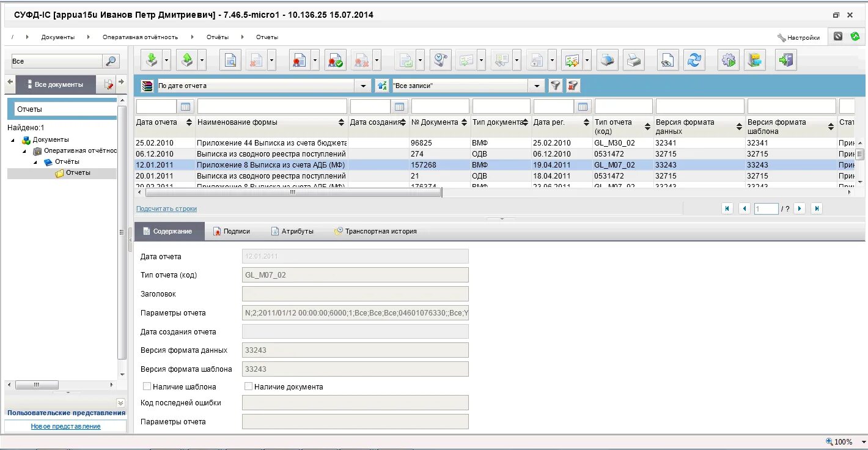
Task: Click the A-Z sort order icon
Action: tap(382, 86)
